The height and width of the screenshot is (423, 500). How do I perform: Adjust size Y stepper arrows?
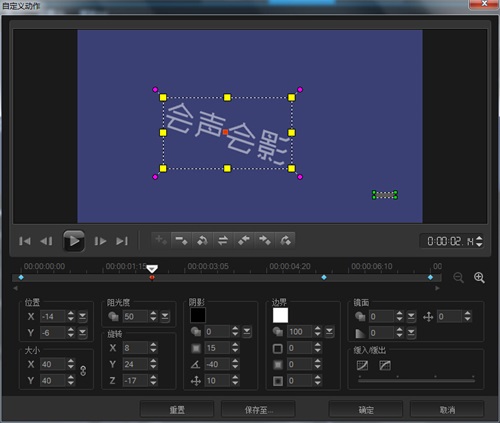point(71,380)
